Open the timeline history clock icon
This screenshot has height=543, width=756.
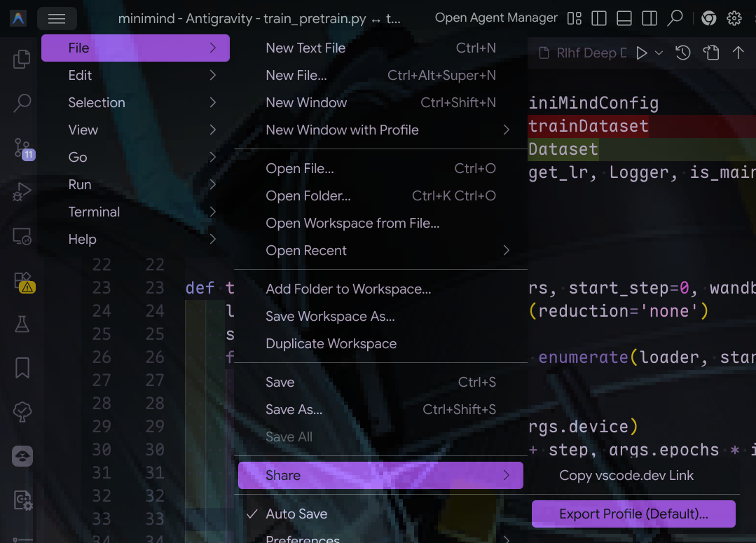click(x=682, y=53)
